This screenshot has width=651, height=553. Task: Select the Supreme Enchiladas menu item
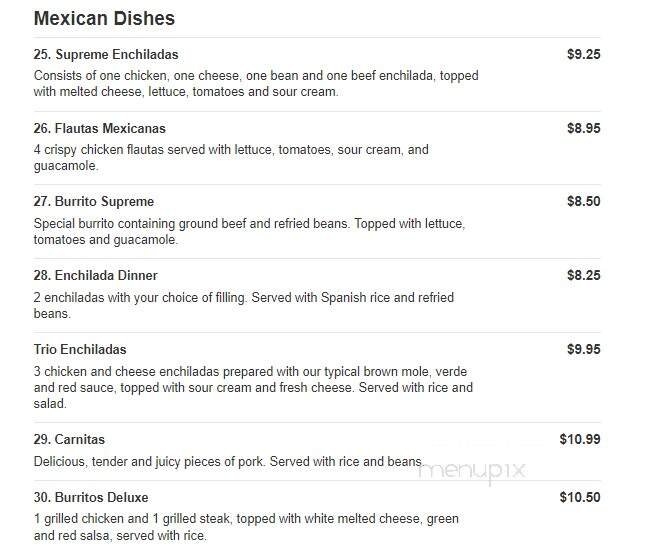(x=106, y=55)
